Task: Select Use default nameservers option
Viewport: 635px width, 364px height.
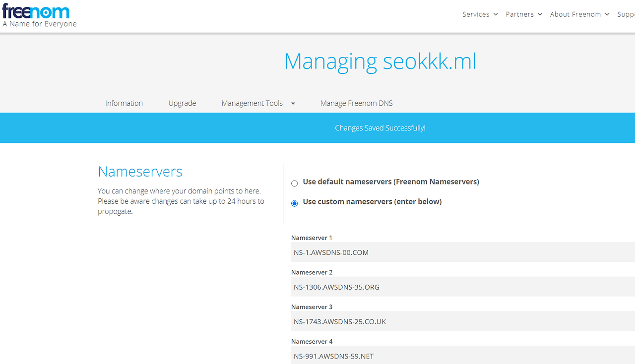Action: tap(295, 183)
